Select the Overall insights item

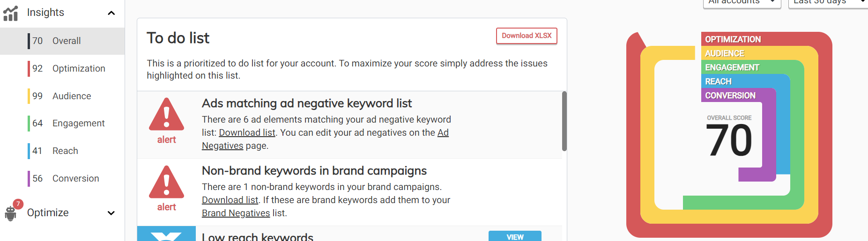click(66, 41)
